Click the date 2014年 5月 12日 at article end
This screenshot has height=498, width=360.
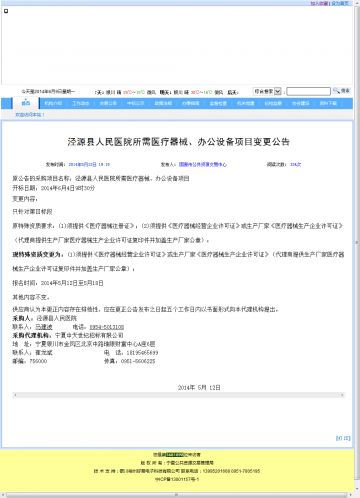pos(199,387)
